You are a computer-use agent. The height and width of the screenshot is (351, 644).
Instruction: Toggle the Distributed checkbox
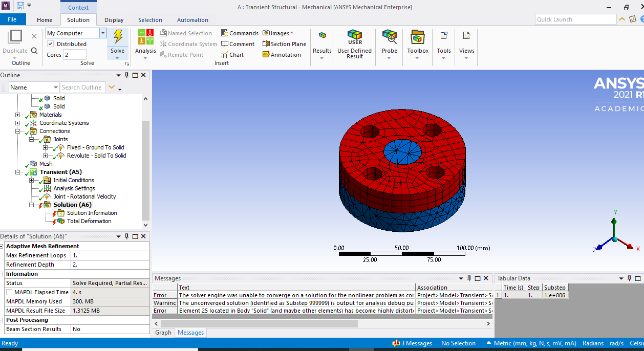click(x=51, y=44)
